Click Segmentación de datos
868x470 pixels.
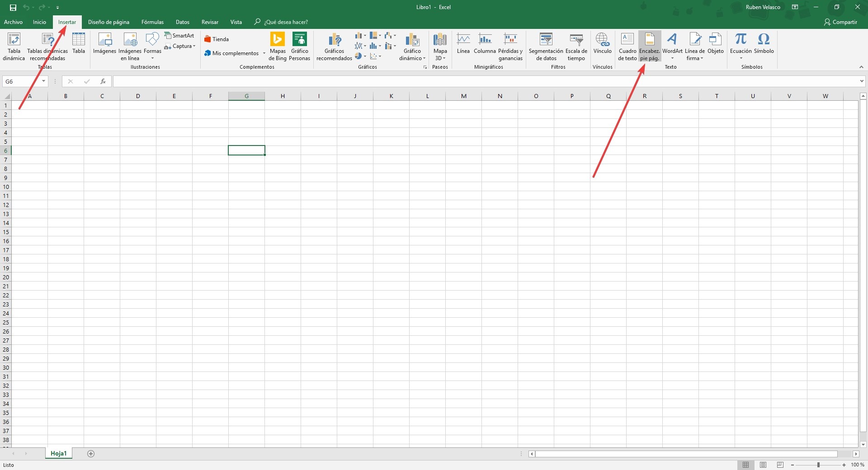point(546,46)
